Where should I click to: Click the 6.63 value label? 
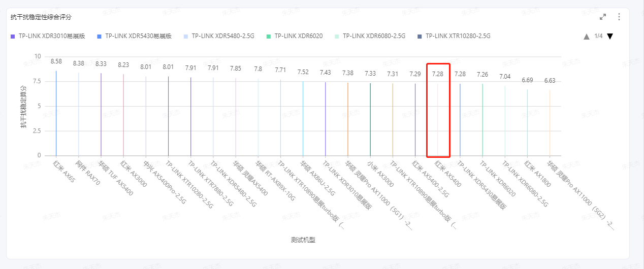click(x=550, y=81)
